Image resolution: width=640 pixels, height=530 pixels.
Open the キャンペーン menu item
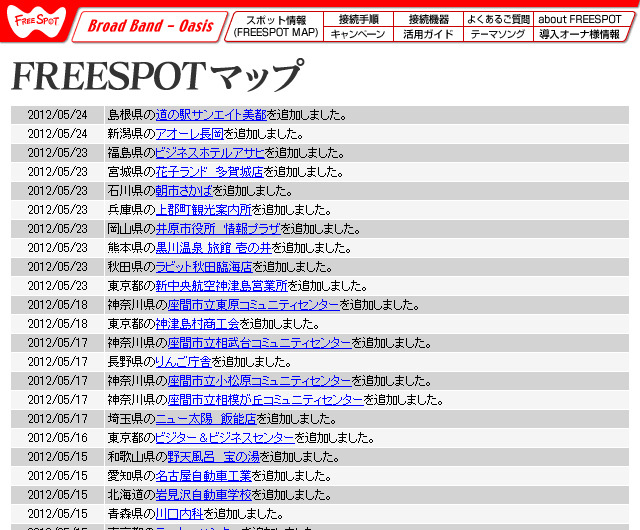click(x=358, y=34)
